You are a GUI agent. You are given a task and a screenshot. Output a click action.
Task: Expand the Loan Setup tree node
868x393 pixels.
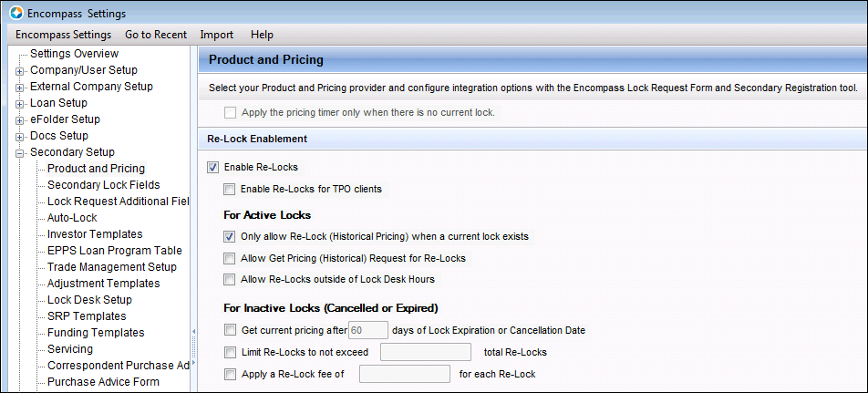tap(19, 104)
